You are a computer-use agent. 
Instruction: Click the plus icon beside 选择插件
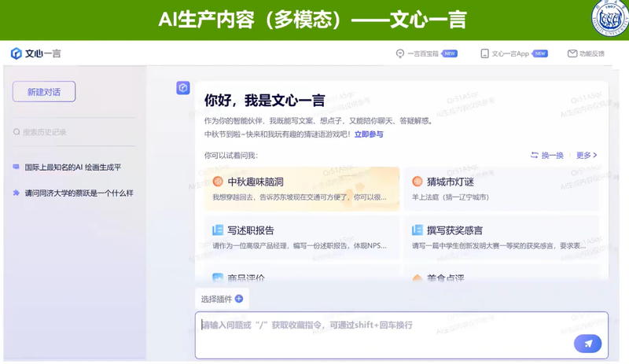(x=239, y=299)
